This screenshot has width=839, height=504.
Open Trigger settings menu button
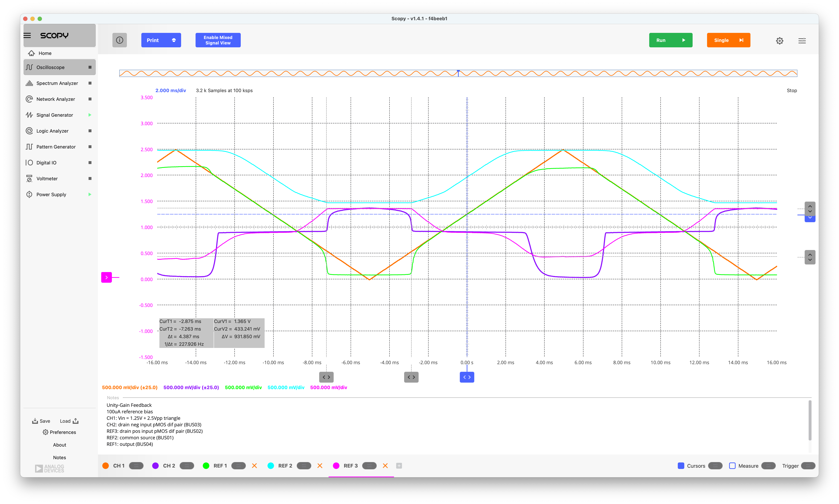click(808, 466)
